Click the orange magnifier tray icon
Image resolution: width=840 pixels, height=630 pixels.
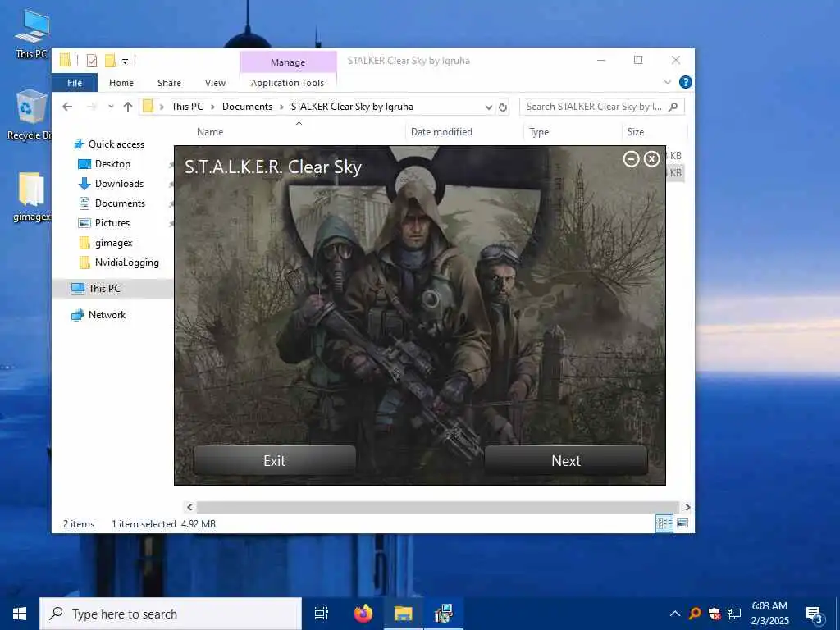pos(695,614)
